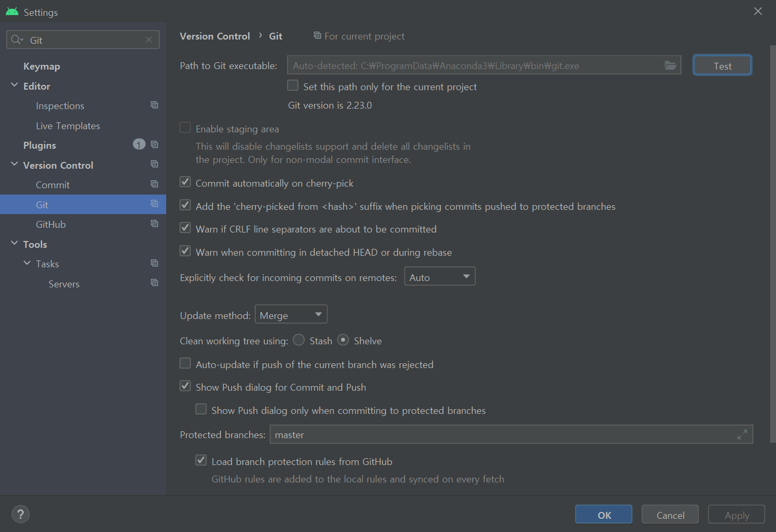Screen dimensions: 776x532
Task: Click the project-level icon beside Inspections
Action: (x=155, y=105)
